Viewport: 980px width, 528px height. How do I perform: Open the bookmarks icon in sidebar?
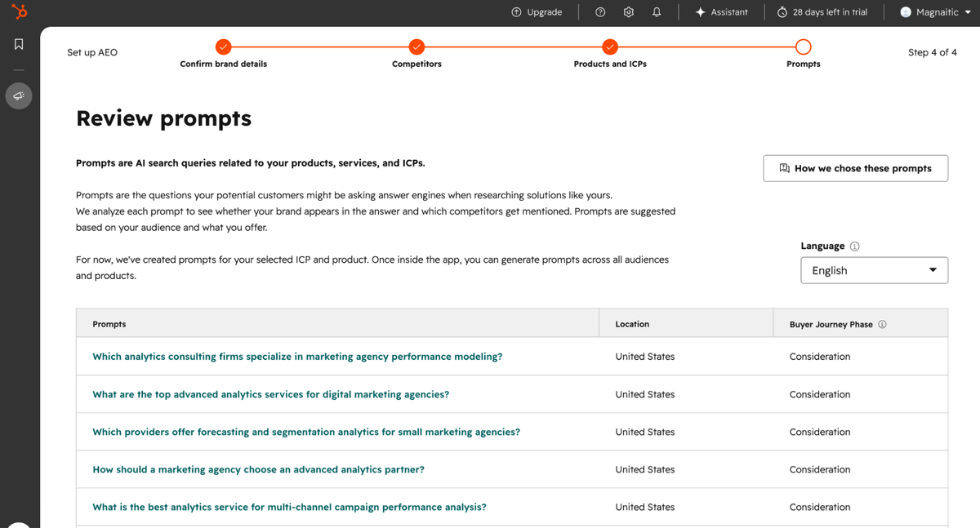(x=20, y=44)
